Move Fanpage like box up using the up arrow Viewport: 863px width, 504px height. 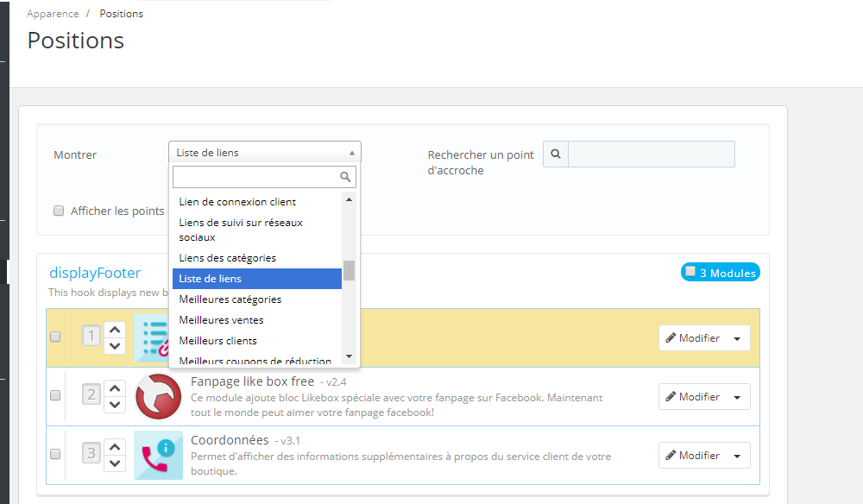115,387
